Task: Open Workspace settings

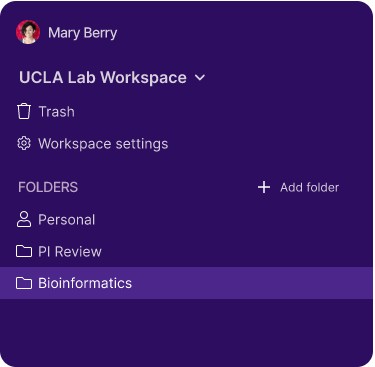Action: (93, 144)
